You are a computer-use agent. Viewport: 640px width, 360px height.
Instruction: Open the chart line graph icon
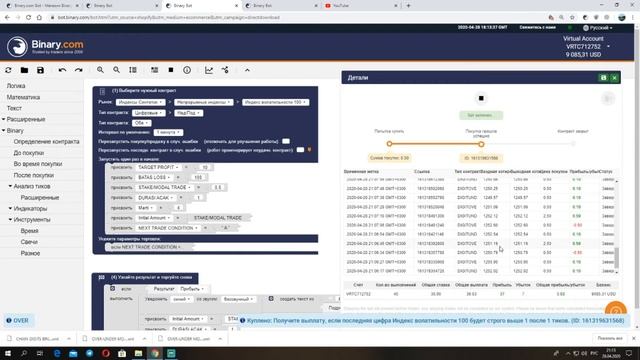tap(209, 70)
